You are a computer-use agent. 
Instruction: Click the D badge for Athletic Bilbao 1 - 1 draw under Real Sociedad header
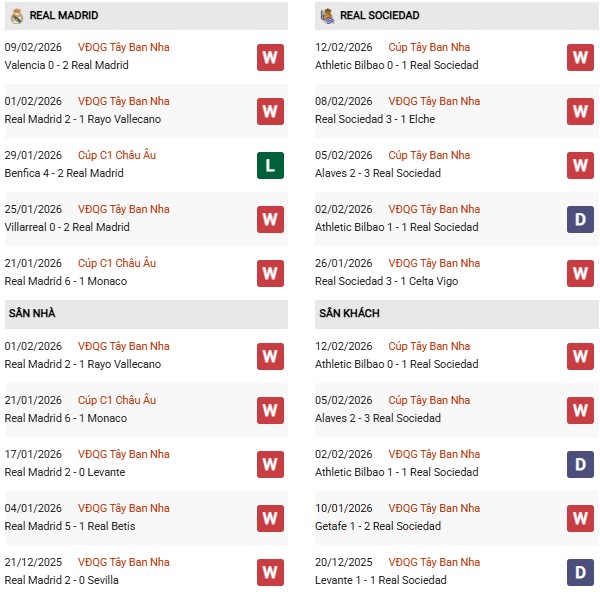pos(580,219)
